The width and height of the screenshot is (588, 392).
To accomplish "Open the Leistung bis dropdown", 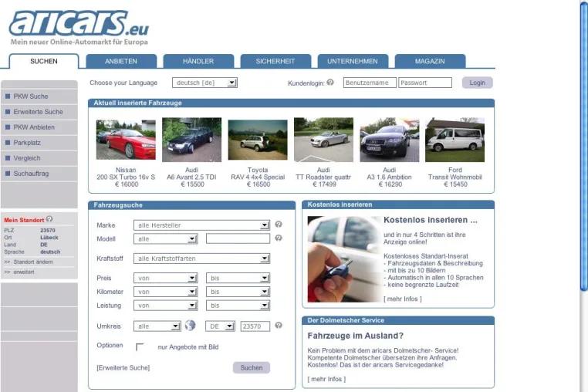I will point(238,306).
